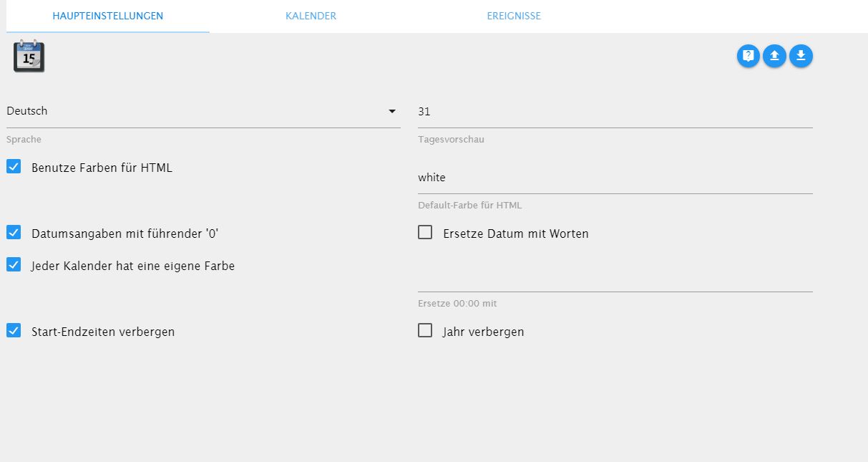Disable Jeder Kalender hat eine eigene Farbe
The width and height of the screenshot is (868, 462).
pyautogui.click(x=14, y=265)
